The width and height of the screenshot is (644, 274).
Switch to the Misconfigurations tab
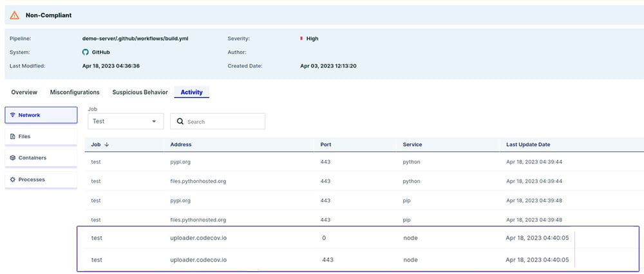[75, 92]
